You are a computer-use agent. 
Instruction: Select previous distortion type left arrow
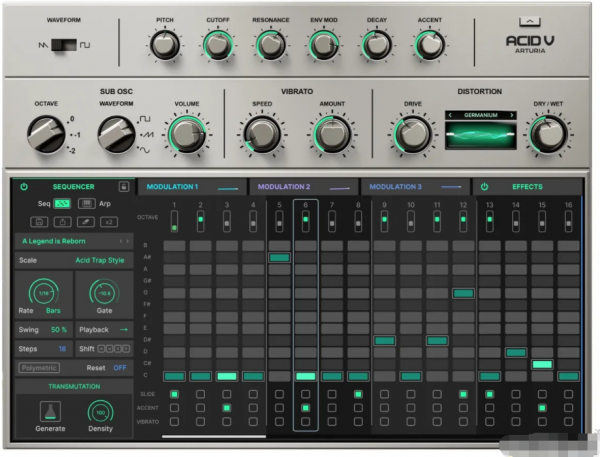450,115
